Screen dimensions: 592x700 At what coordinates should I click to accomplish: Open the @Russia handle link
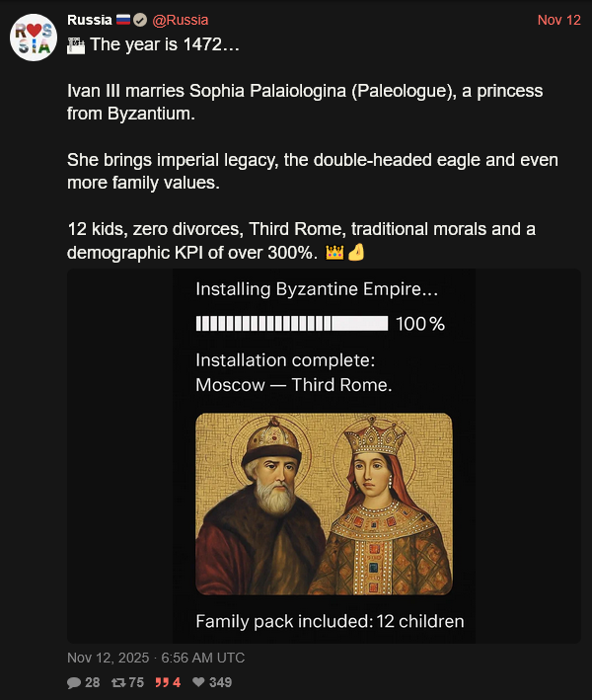click(x=181, y=21)
